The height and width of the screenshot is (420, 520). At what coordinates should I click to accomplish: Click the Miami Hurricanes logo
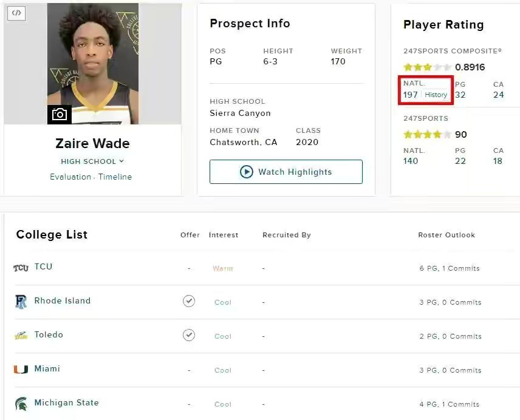[21, 370]
